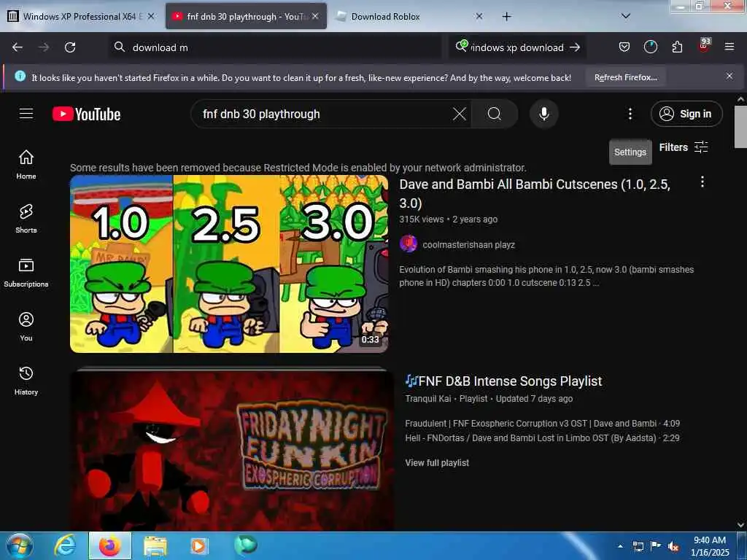Open action menu for Bambi Cutscenes video

pos(703,182)
